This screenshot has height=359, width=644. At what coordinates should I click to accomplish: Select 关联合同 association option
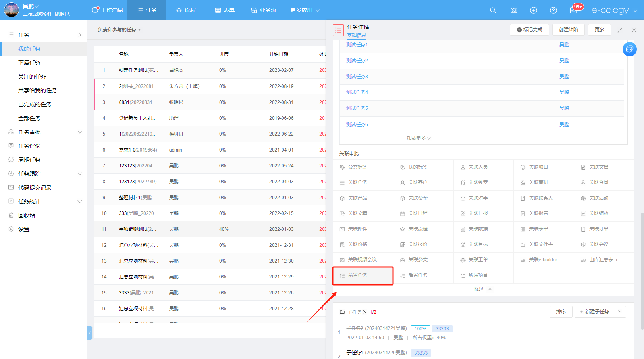pyautogui.click(x=604, y=182)
